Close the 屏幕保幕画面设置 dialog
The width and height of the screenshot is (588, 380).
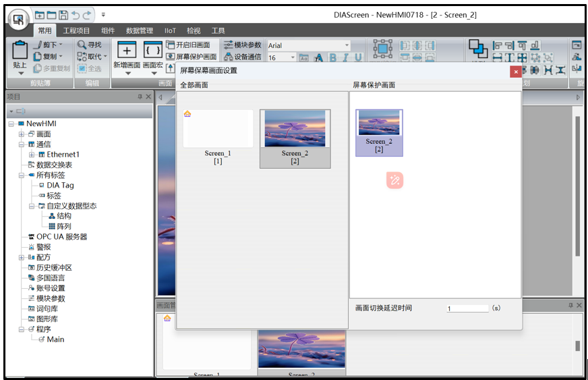tap(515, 71)
